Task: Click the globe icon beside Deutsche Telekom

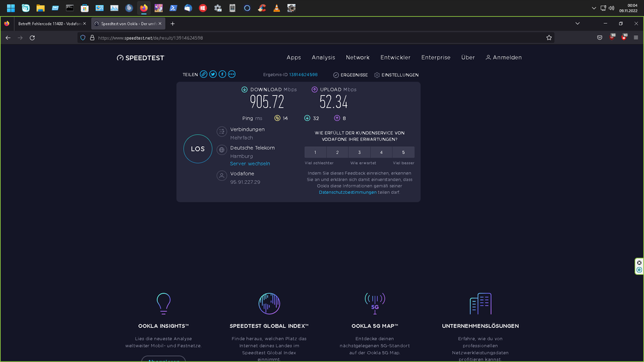Action: [x=222, y=150]
